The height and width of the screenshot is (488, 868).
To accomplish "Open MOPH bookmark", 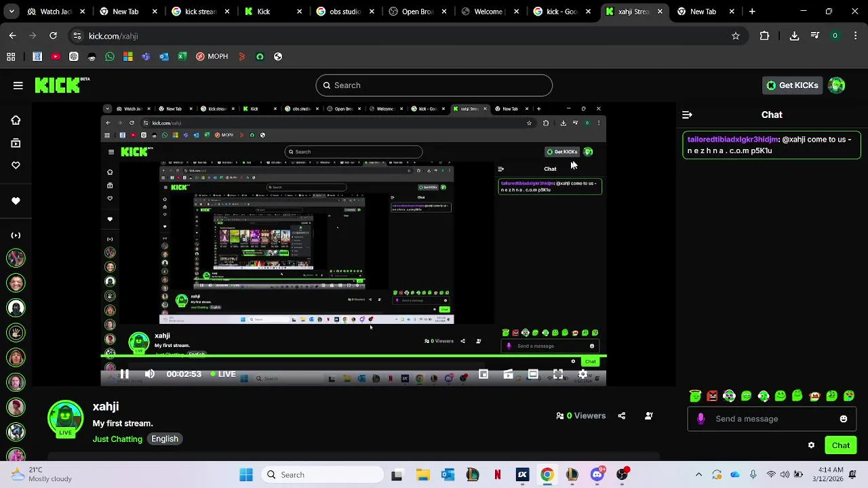I will pos(212,57).
